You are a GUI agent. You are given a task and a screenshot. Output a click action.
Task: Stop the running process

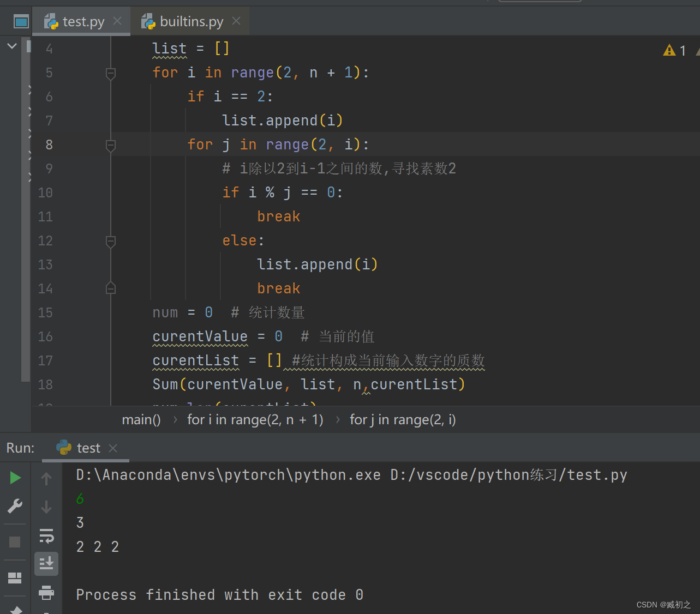15,542
